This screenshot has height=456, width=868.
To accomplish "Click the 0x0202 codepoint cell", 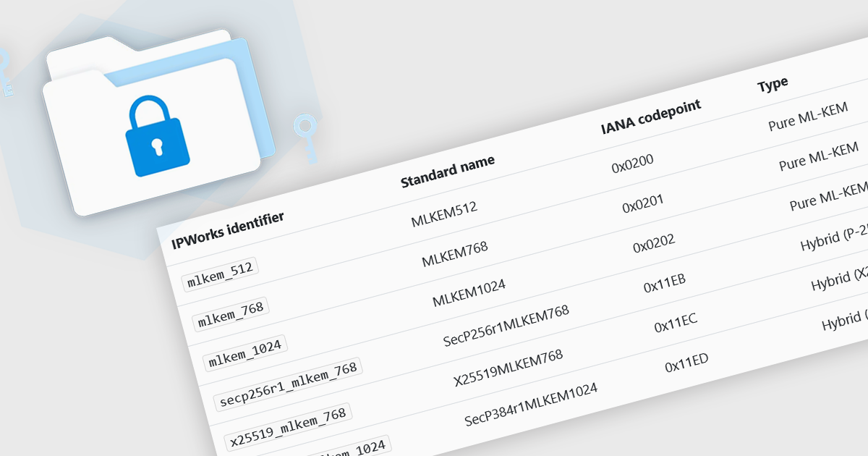I will point(654,244).
